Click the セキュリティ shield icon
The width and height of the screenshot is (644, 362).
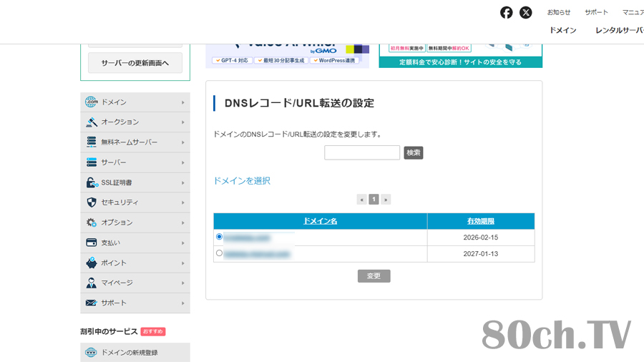click(91, 202)
